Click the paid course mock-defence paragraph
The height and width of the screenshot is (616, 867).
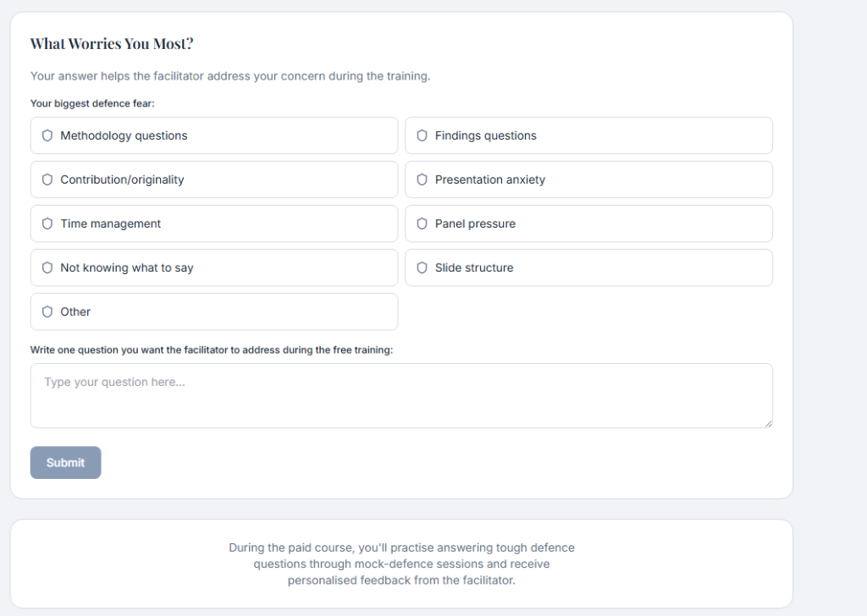tap(401, 564)
